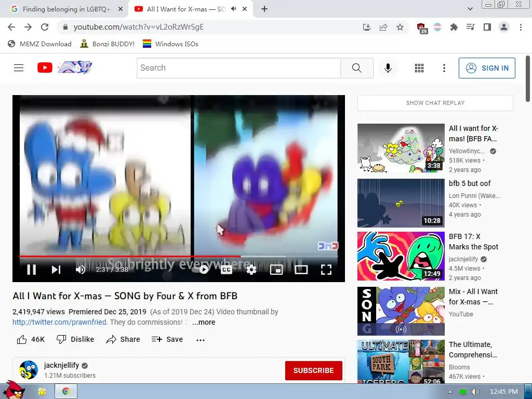Open the tab search chevron
Image resolution: width=532 pixels, height=399 pixels.
pos(470,9)
